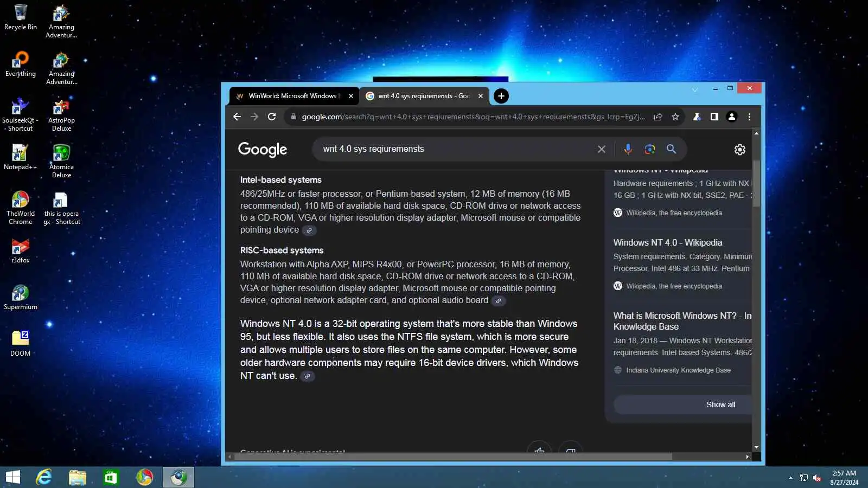Open Windows NT 4.0 - Wikipedia link
This screenshot has height=488, width=868.
pos(668,243)
